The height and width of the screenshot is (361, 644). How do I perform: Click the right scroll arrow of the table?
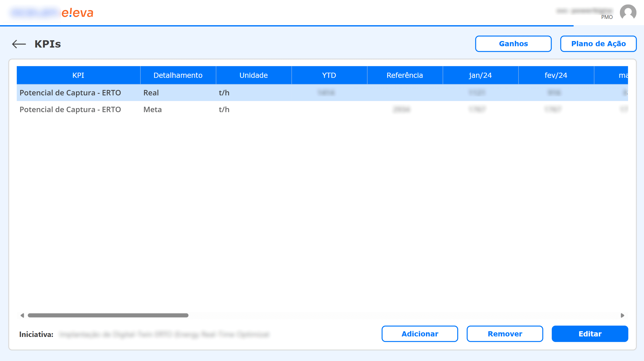623,315
